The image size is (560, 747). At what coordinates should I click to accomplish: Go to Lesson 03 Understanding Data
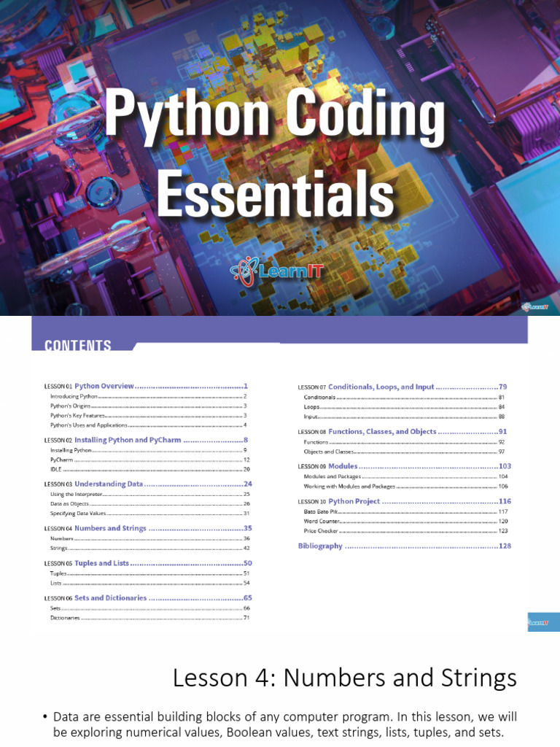pos(148,484)
